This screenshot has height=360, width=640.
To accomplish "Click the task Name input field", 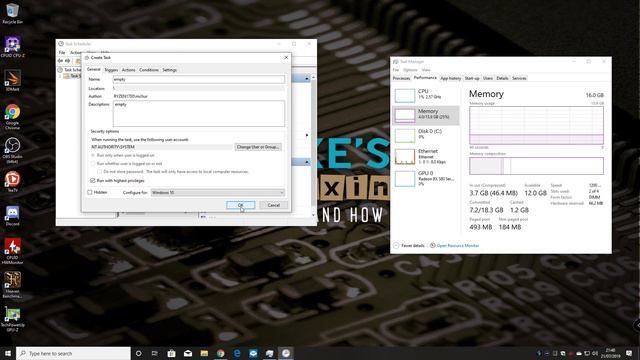I will coord(199,79).
